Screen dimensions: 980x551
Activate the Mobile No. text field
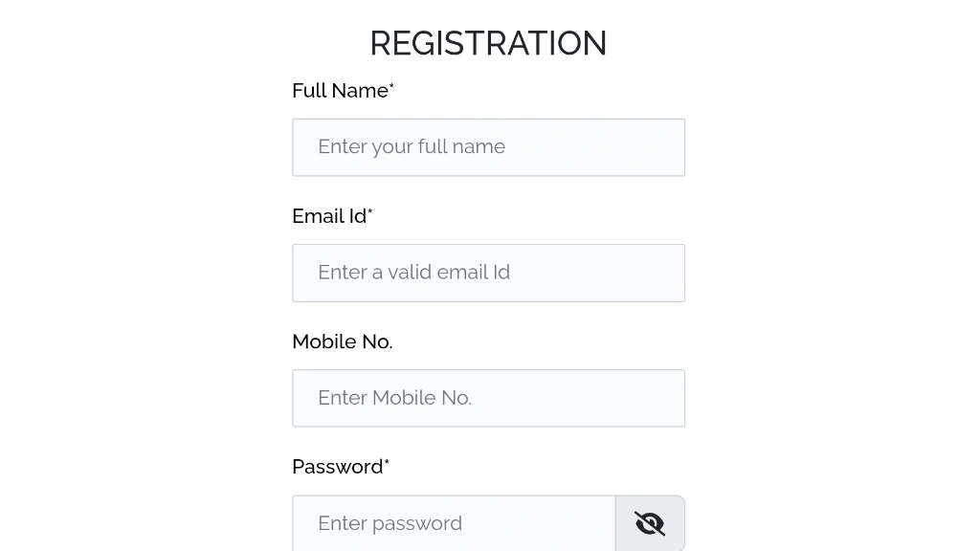pyautogui.click(x=489, y=398)
